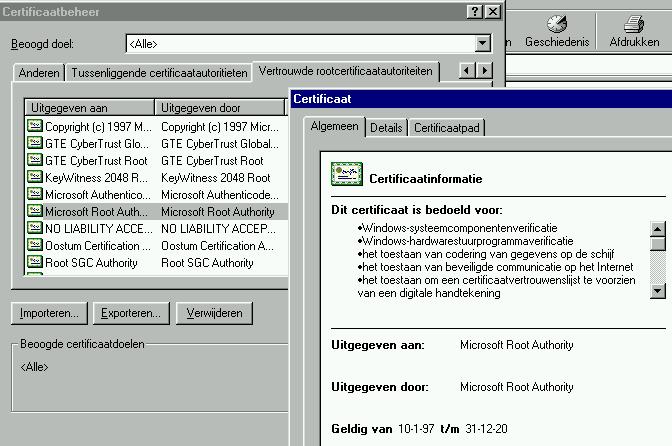Switch to the Anderen tab
The width and height of the screenshot is (672, 446).
39,73
